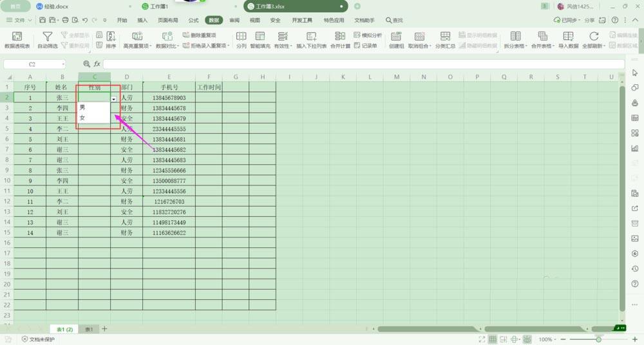This screenshot has height=345, width=644.
Task: Click the save icon in quick toolbar
Action: tap(43, 20)
